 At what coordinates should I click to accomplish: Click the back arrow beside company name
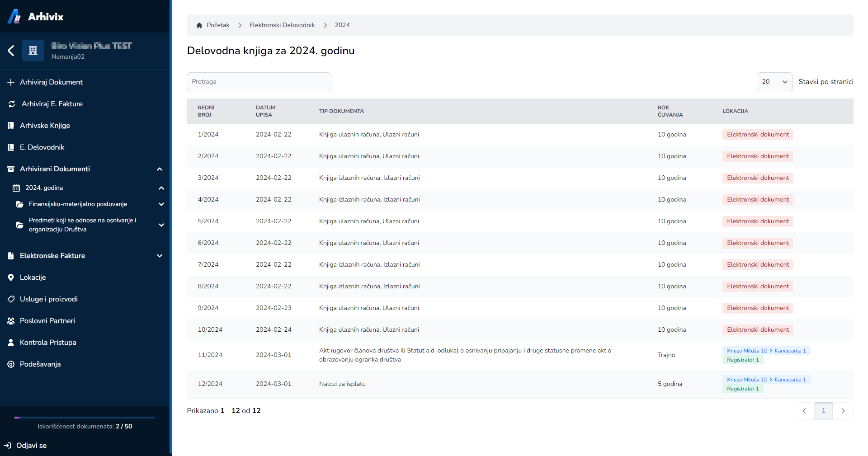[11, 51]
